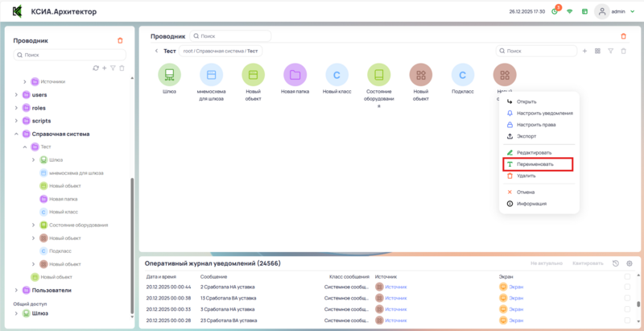Check the select-all checkbox in the journal header
Viewport: 644px width, 331px height.
[627, 275]
